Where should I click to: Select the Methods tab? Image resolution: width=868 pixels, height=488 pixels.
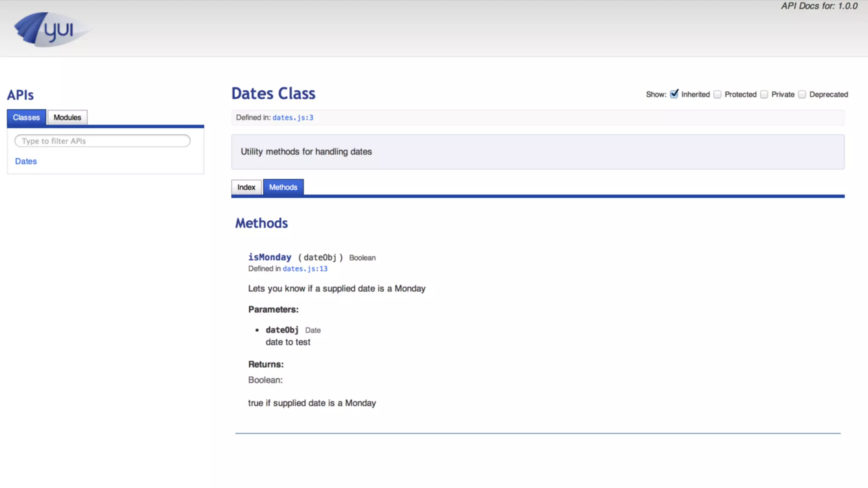[x=283, y=187]
